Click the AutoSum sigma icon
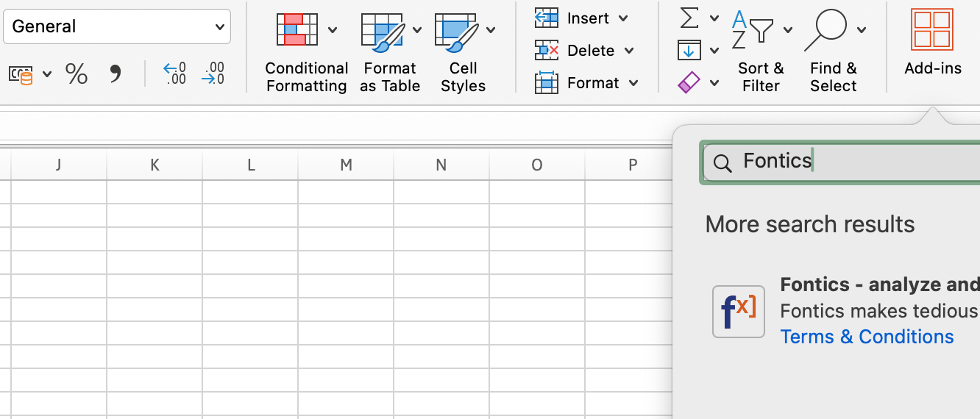Viewport: 980px width, 419px height. (689, 18)
